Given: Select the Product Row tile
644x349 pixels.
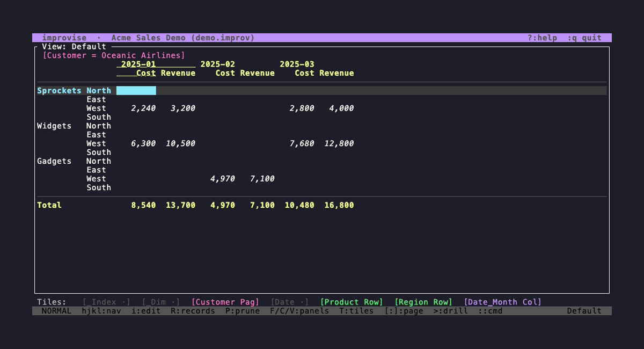Looking at the screenshot, I should [x=352, y=302].
